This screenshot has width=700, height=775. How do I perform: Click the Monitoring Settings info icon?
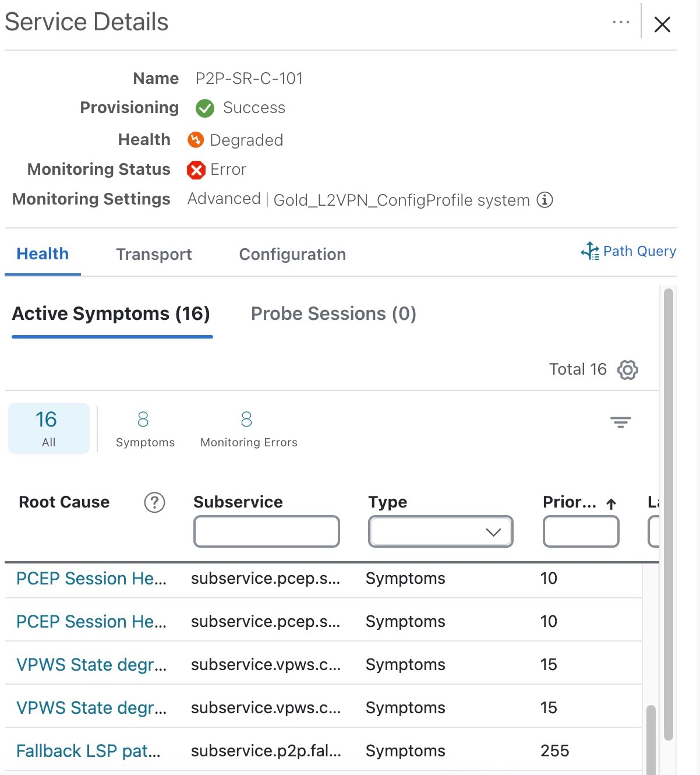[x=544, y=200]
